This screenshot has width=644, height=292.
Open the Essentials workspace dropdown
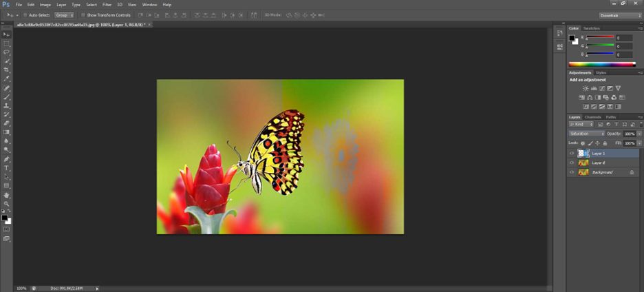pyautogui.click(x=620, y=15)
